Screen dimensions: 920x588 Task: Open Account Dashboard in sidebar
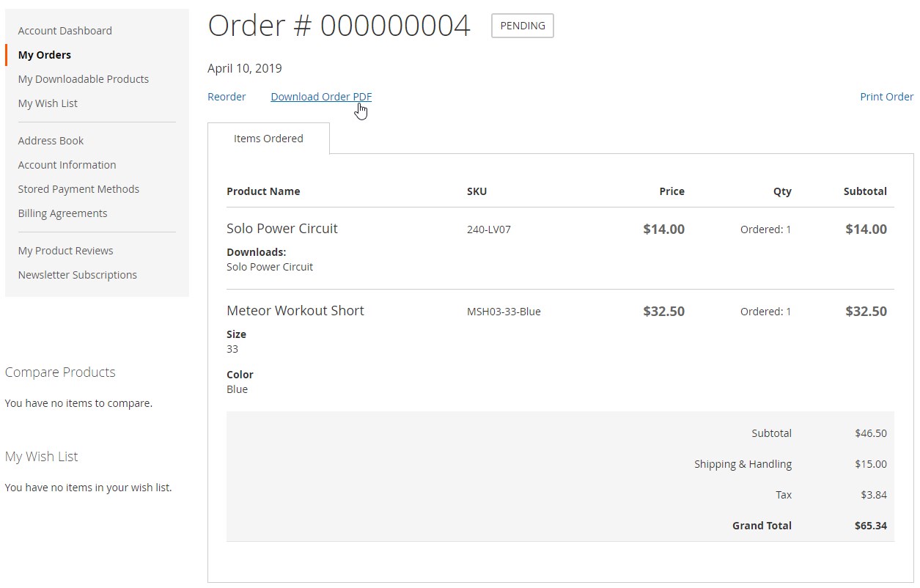coord(65,31)
